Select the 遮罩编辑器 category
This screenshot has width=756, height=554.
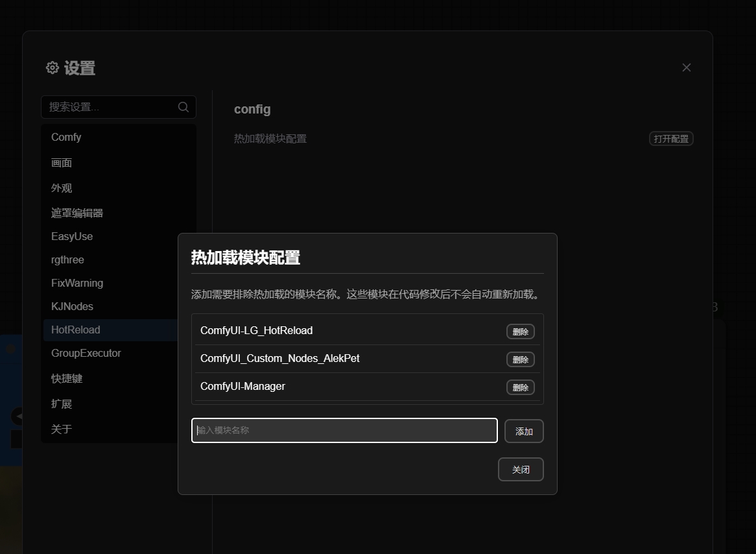pyautogui.click(x=119, y=213)
